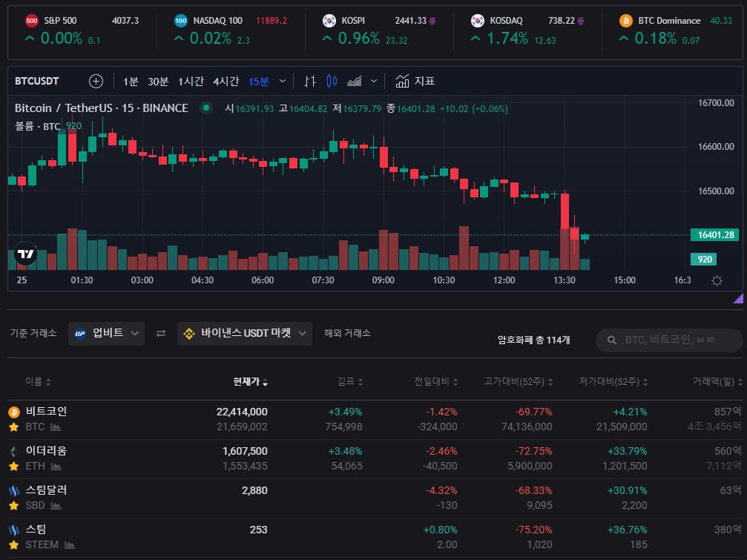Click the 해외 거래소 label

[x=347, y=333]
